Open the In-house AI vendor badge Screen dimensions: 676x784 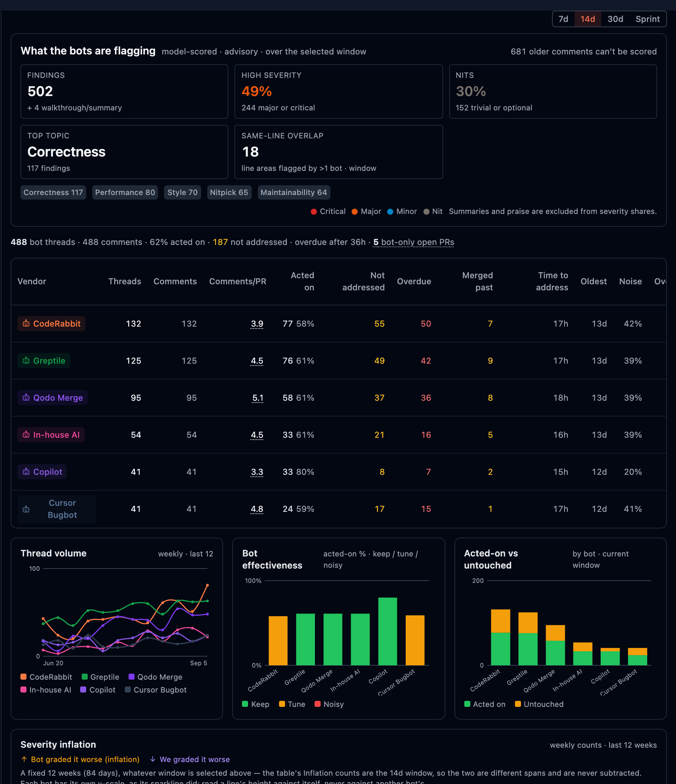[51, 435]
